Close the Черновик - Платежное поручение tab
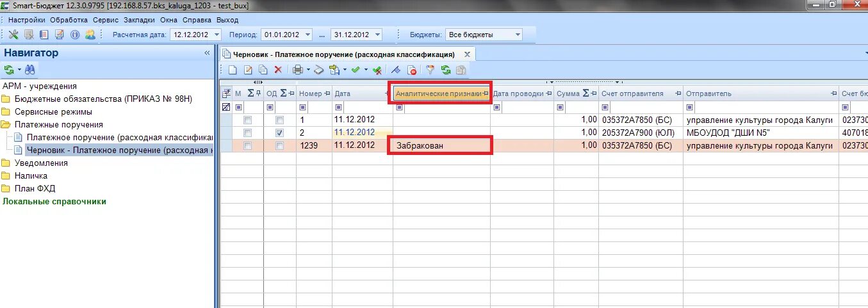 click(468, 54)
